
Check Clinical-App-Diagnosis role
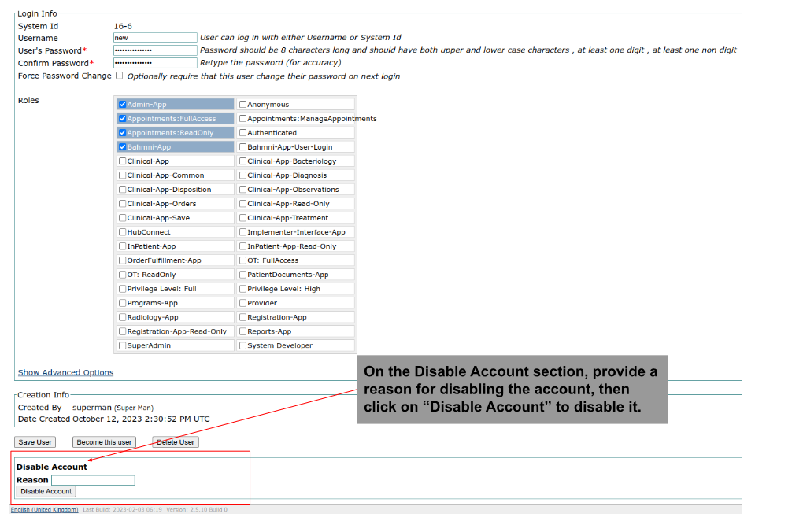click(x=242, y=175)
